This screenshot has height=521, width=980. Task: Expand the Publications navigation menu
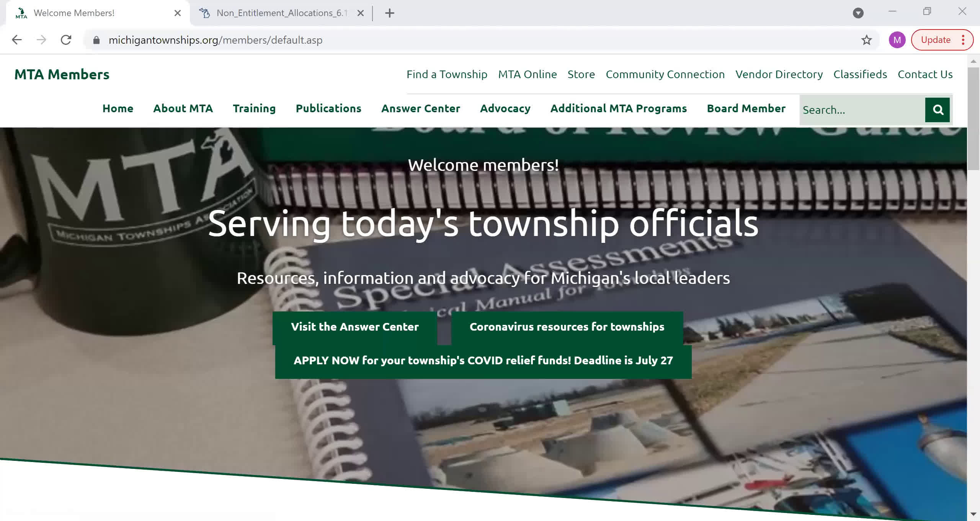pos(328,108)
